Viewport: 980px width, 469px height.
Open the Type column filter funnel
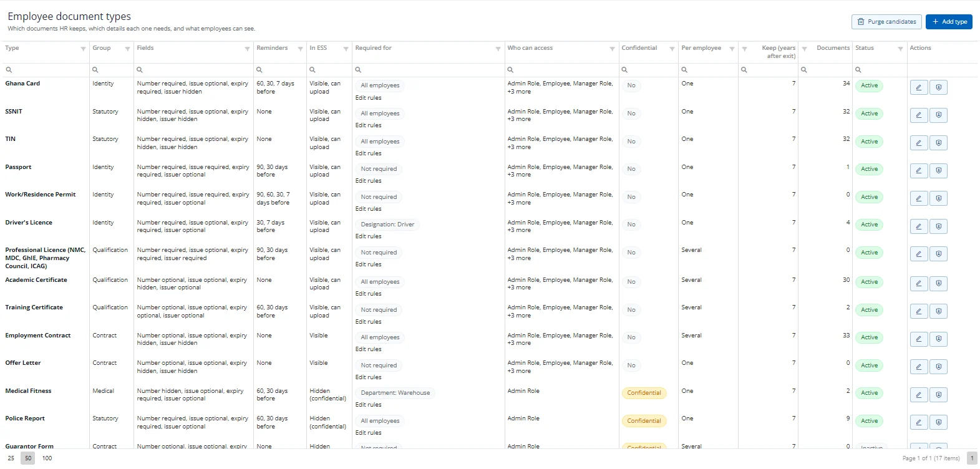83,49
